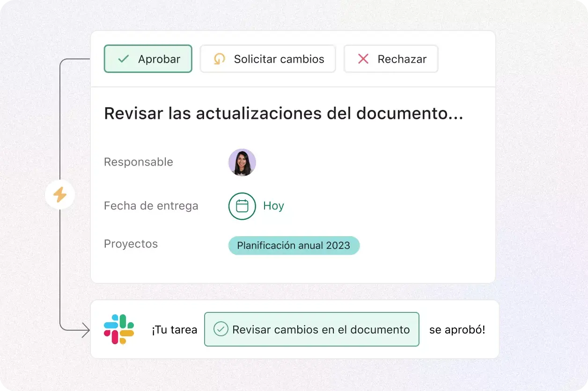
Task: Reject the task via Rechazar
Action: (391, 59)
